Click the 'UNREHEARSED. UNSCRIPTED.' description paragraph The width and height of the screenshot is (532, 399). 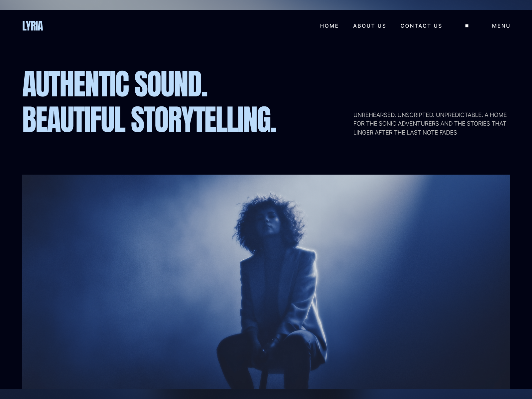click(430, 124)
